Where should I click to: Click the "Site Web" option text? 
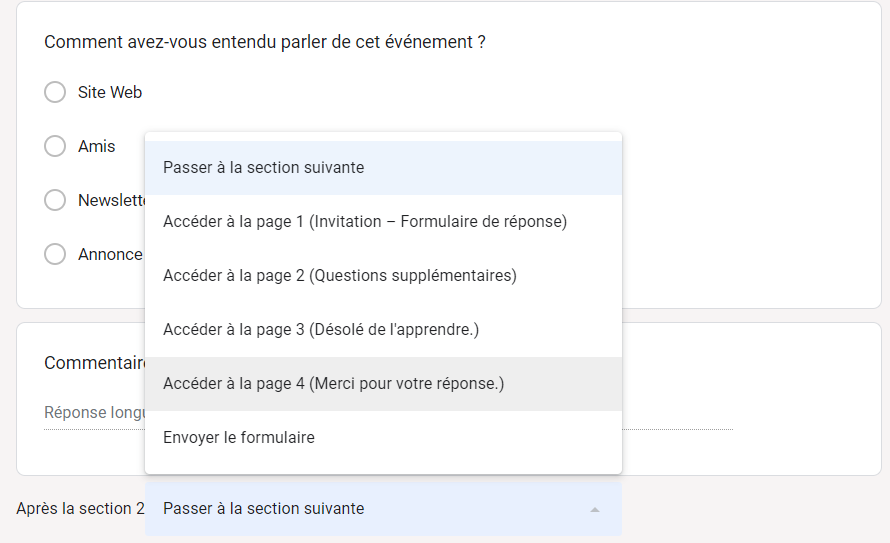click(110, 92)
